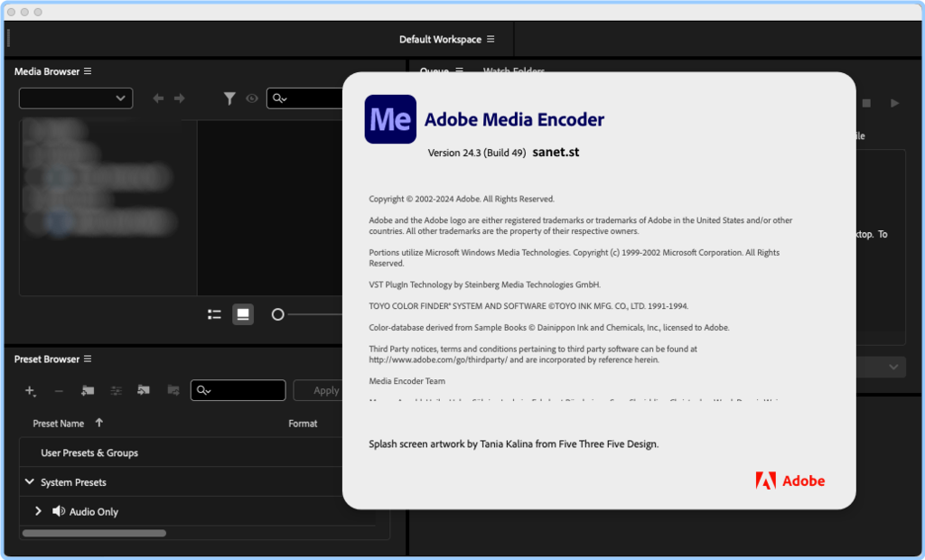Click the Adobe logo in About dialog
This screenshot has height=560, width=925.
(790, 481)
